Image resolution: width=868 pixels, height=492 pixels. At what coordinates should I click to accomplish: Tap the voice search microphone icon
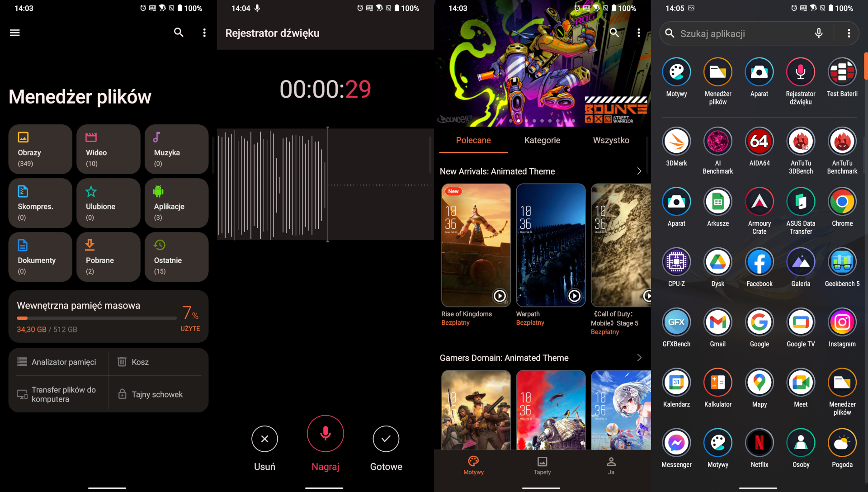pyautogui.click(x=818, y=33)
